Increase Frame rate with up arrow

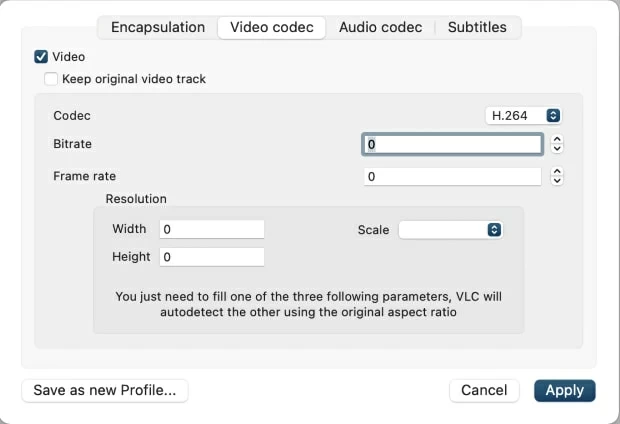pyautogui.click(x=558, y=171)
